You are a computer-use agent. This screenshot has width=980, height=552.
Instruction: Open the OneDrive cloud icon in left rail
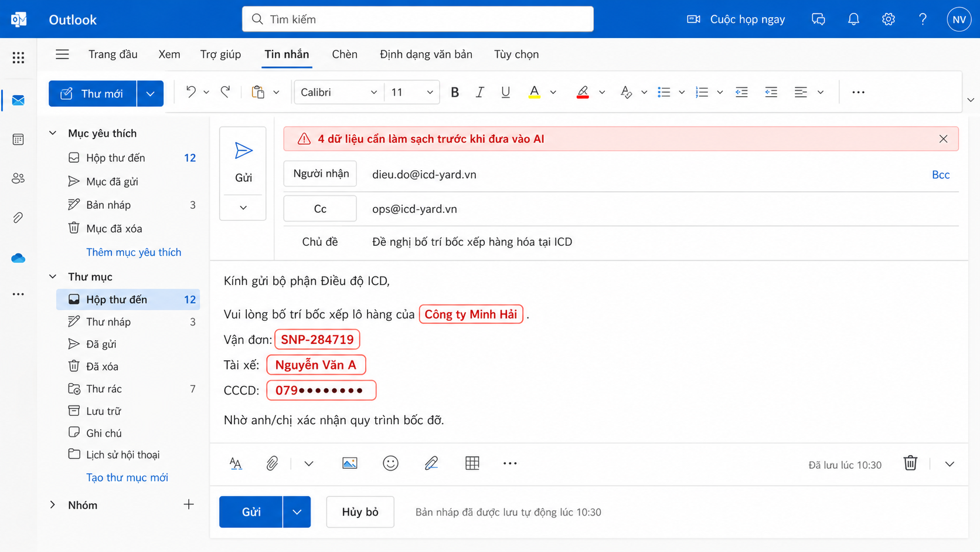pos(18,258)
